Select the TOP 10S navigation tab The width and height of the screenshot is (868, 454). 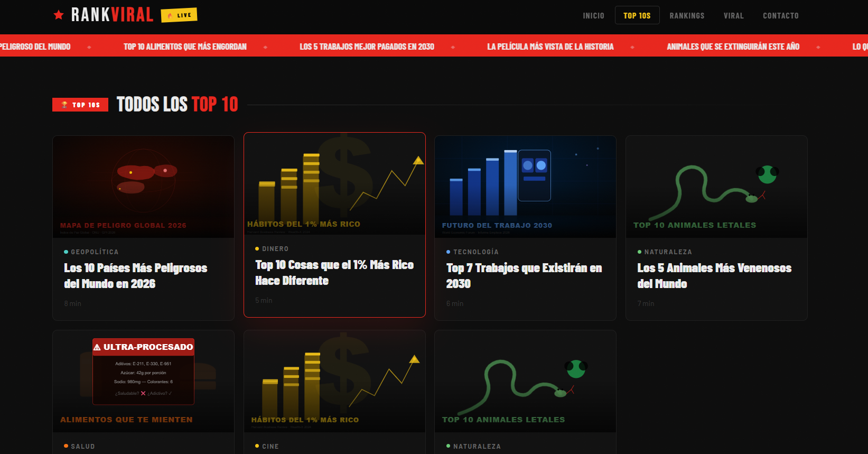[637, 16]
